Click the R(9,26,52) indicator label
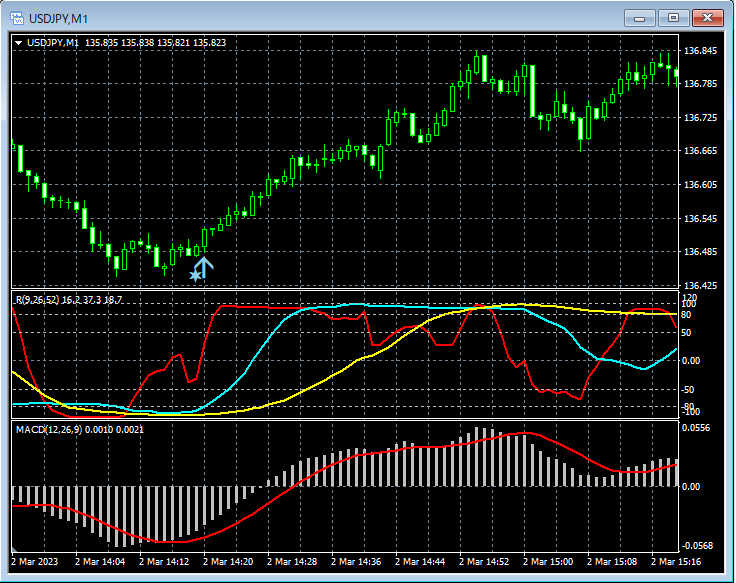 (36, 298)
